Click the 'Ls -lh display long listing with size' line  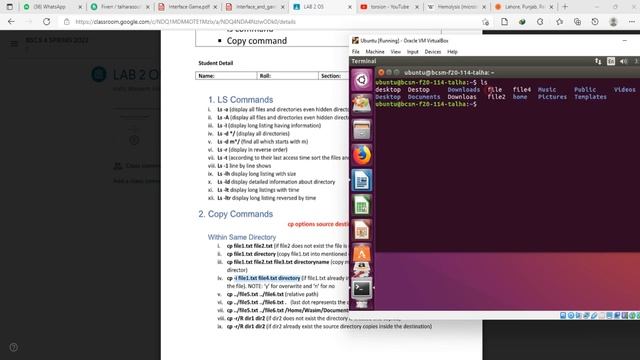pos(257,174)
